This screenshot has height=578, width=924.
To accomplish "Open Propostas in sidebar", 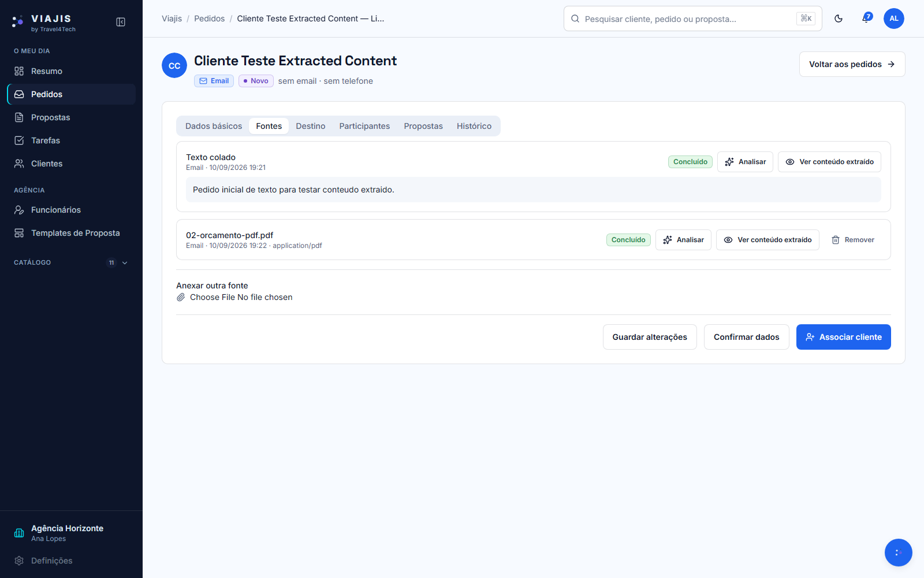I will click(x=71, y=117).
